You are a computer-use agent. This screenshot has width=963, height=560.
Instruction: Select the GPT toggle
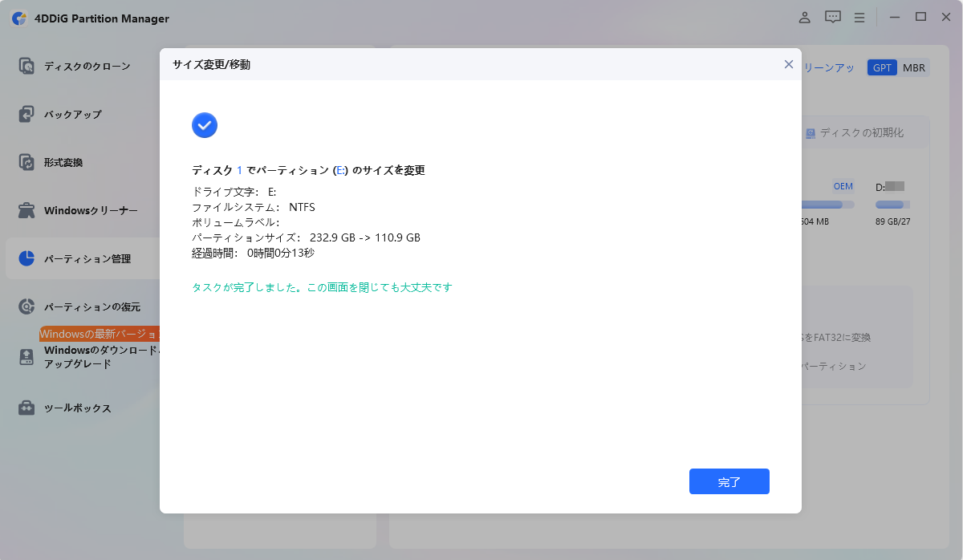point(882,67)
